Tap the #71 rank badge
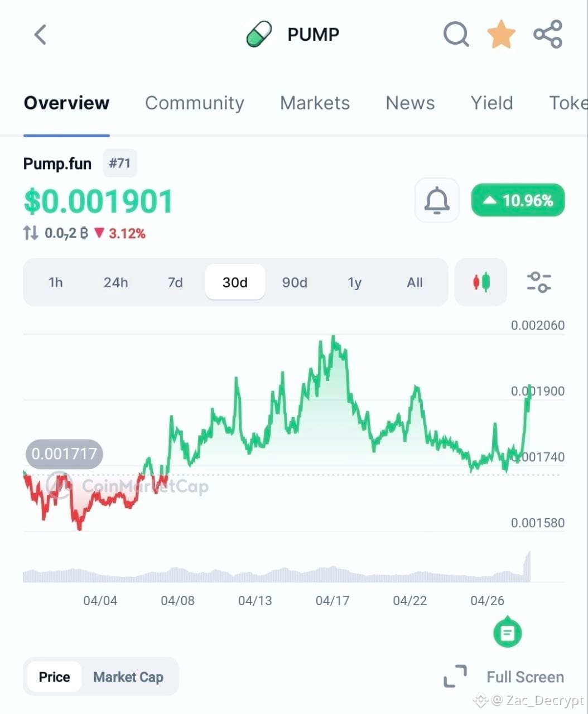The width and height of the screenshot is (588, 714). pos(119,163)
